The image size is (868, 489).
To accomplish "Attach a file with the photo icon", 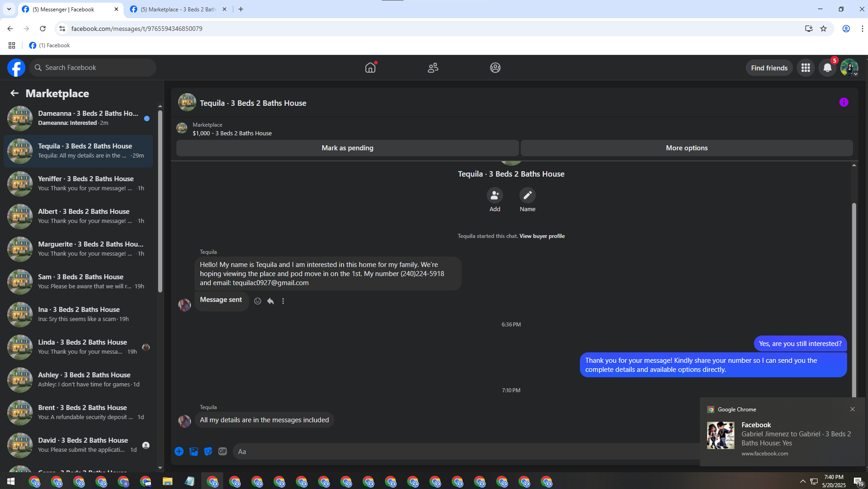I will (x=194, y=451).
